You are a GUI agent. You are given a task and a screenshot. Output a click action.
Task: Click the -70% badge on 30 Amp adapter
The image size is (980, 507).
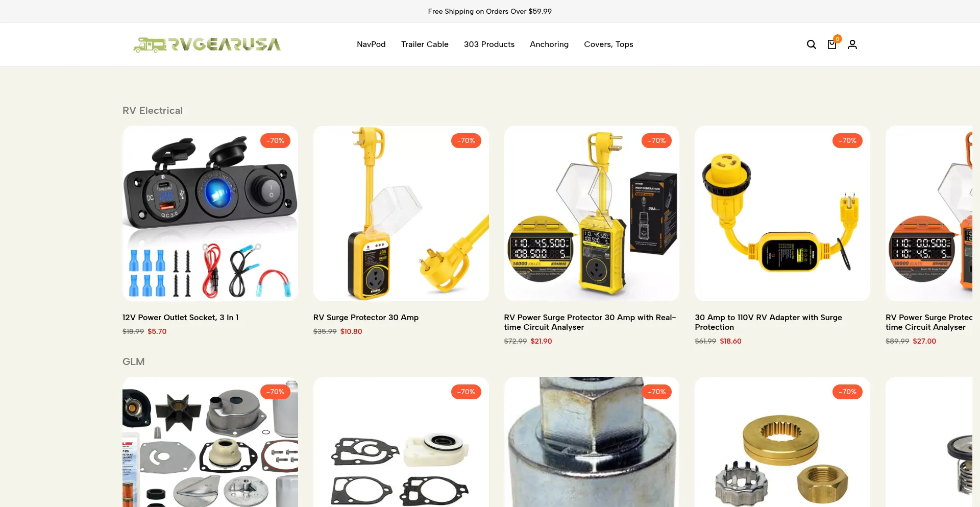coord(847,140)
